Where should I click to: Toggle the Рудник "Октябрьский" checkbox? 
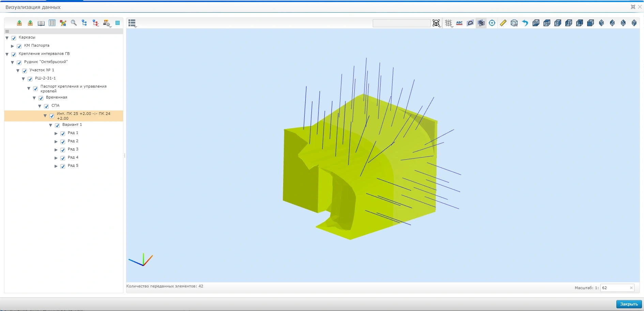[19, 62]
